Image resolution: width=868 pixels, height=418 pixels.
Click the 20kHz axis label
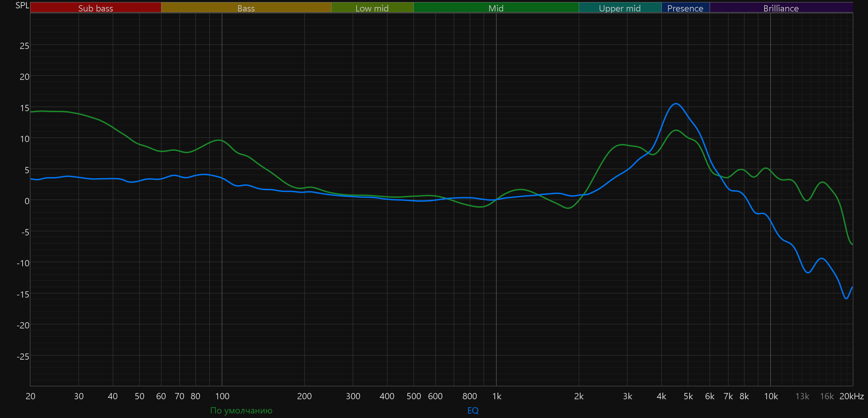(x=851, y=396)
